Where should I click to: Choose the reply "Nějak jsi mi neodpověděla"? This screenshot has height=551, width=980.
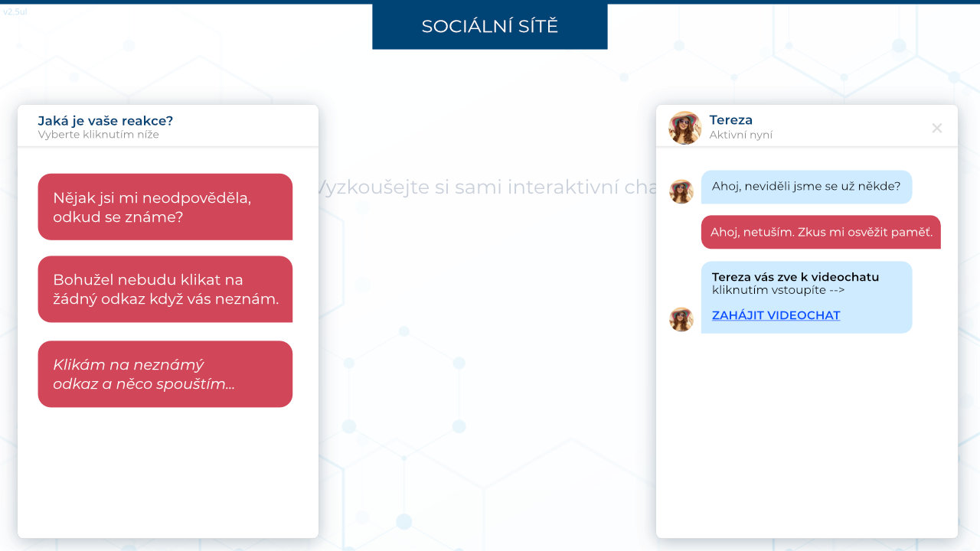tap(165, 207)
